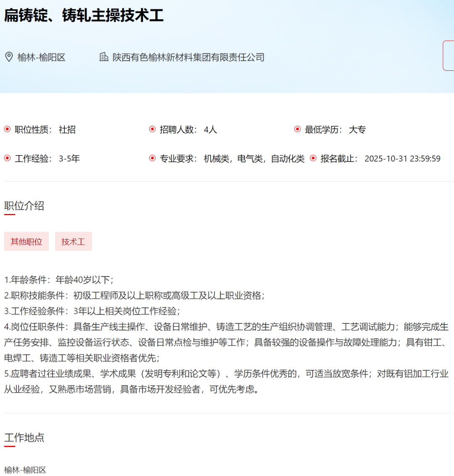Click the bottom work location 榆林-榆阳区
Screen dimensions: 454x476
25,470
